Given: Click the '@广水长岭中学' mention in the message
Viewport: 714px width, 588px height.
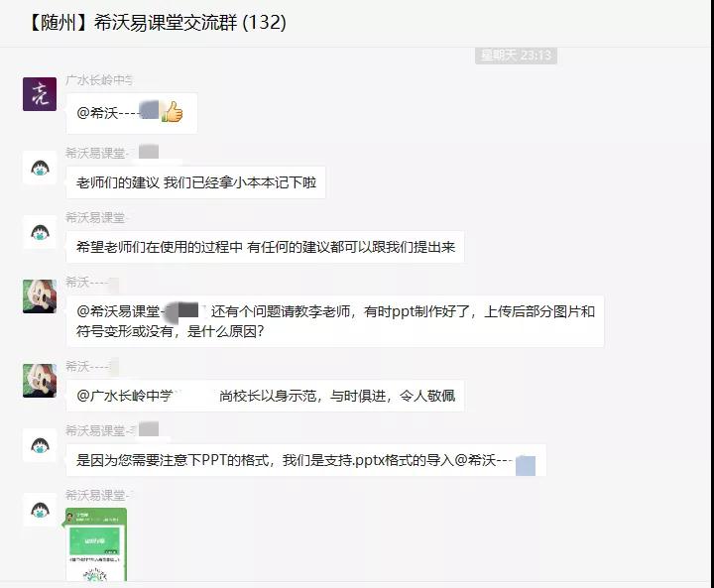Looking at the screenshot, I should point(125,396).
